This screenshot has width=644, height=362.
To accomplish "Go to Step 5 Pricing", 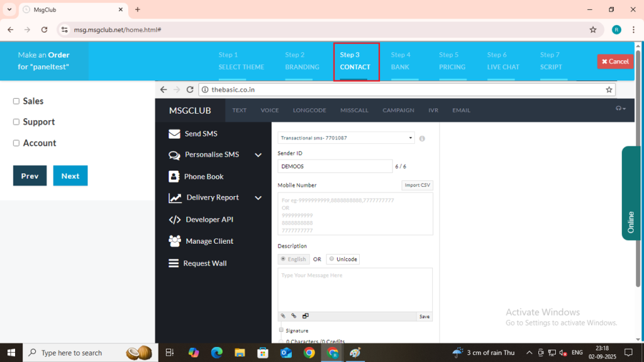I will click(x=452, y=61).
